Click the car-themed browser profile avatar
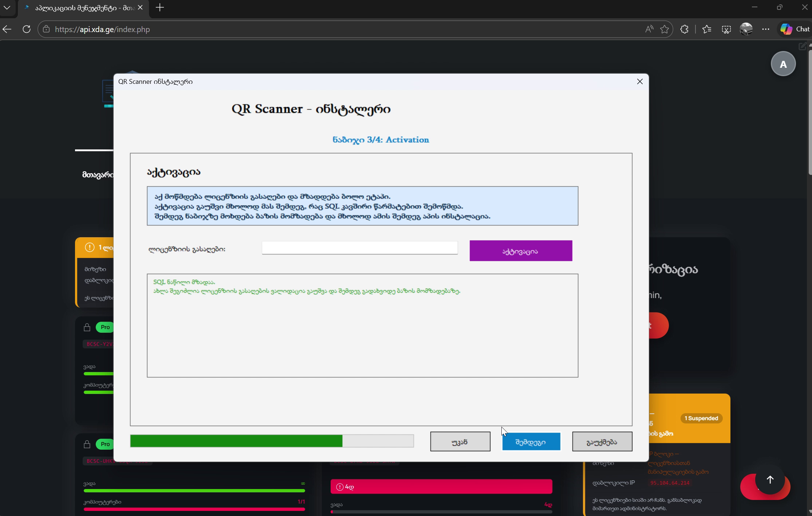 [746, 29]
